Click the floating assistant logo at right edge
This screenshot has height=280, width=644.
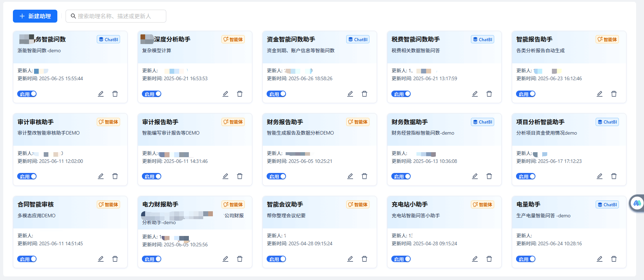pos(637,203)
